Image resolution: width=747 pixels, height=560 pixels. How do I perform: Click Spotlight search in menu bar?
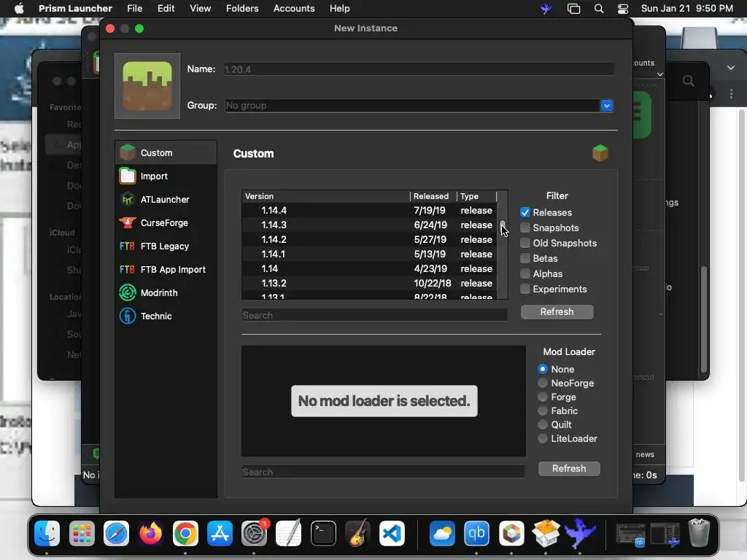(599, 9)
